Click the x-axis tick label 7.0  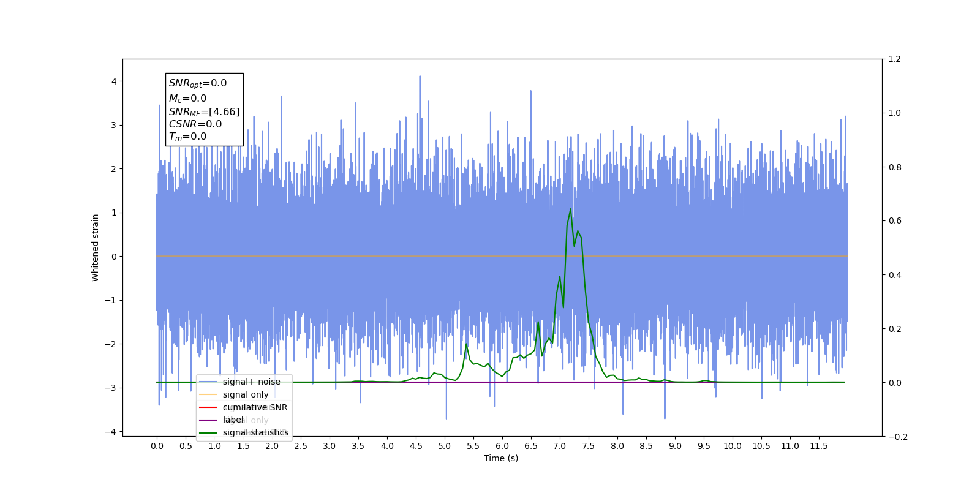tap(560, 446)
